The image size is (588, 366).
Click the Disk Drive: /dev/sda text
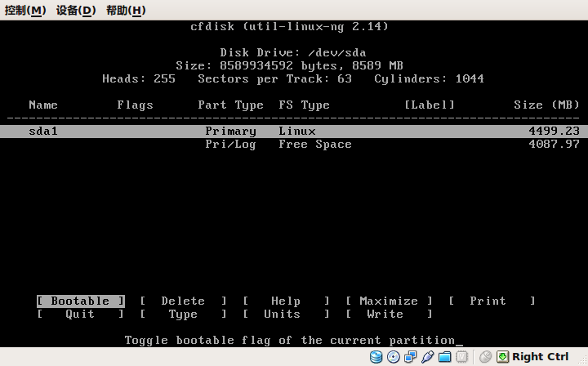(x=293, y=52)
